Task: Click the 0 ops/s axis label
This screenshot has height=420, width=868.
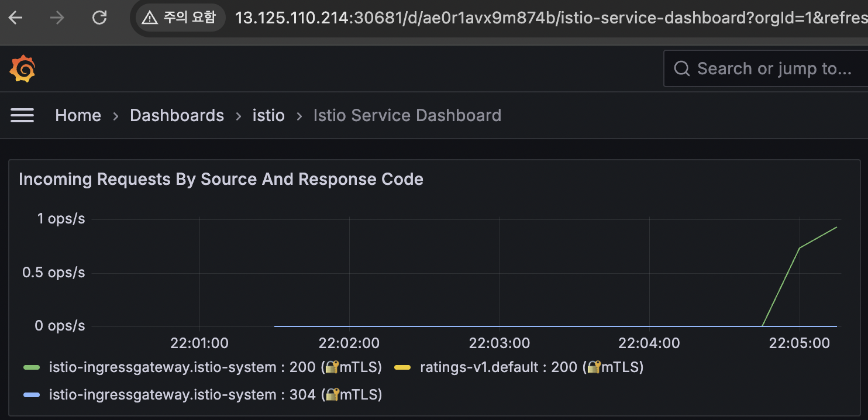Action: 60,326
